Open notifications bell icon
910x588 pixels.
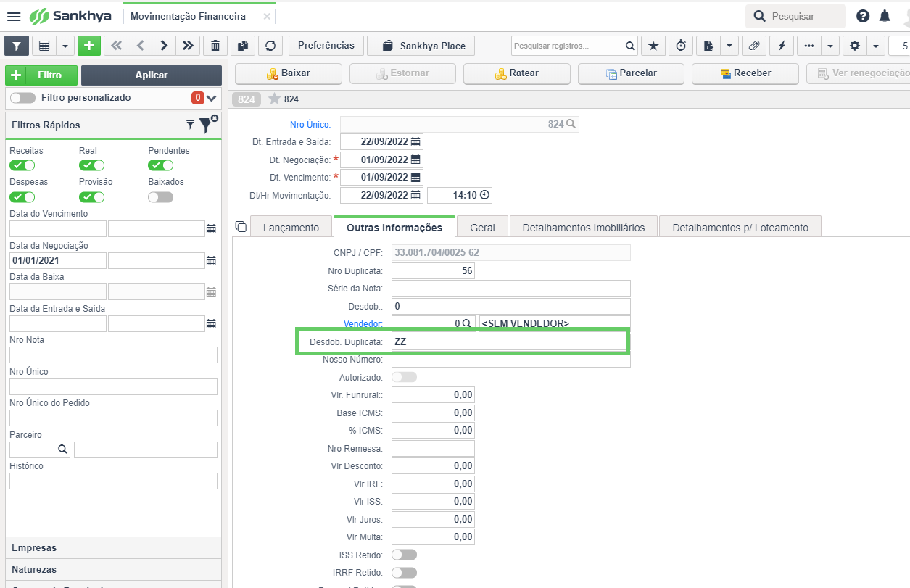point(885,16)
